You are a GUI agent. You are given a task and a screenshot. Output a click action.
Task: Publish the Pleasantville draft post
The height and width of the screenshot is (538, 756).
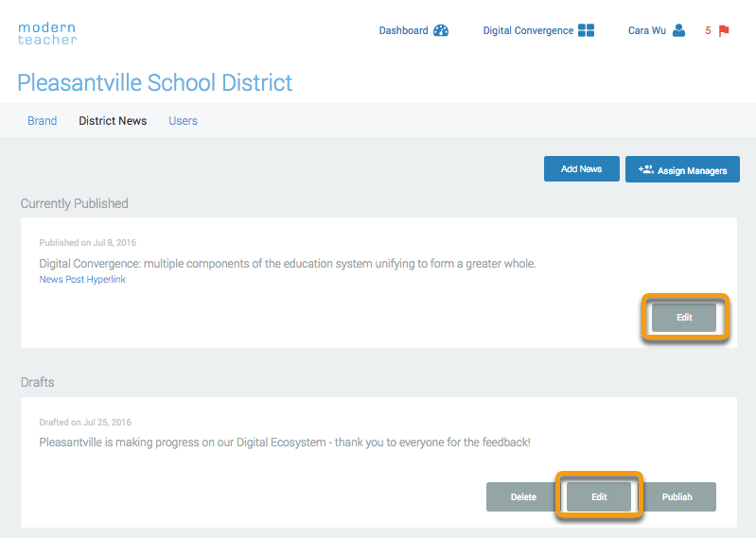pos(677,496)
